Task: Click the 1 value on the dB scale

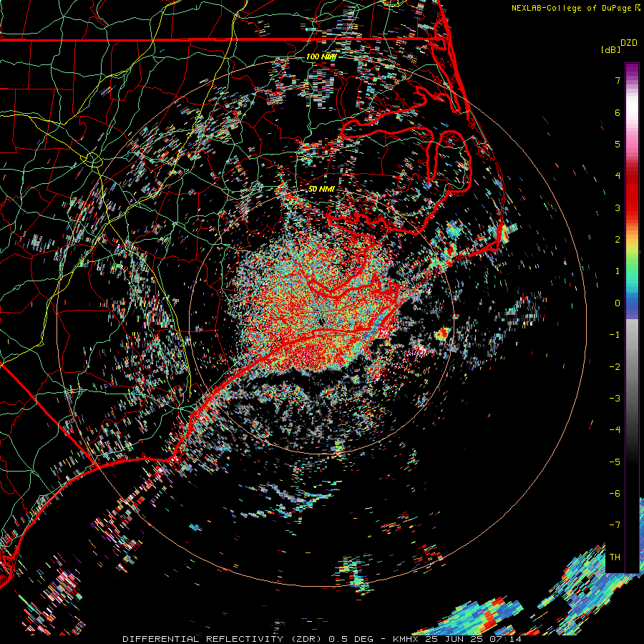Action: pyautogui.click(x=618, y=271)
